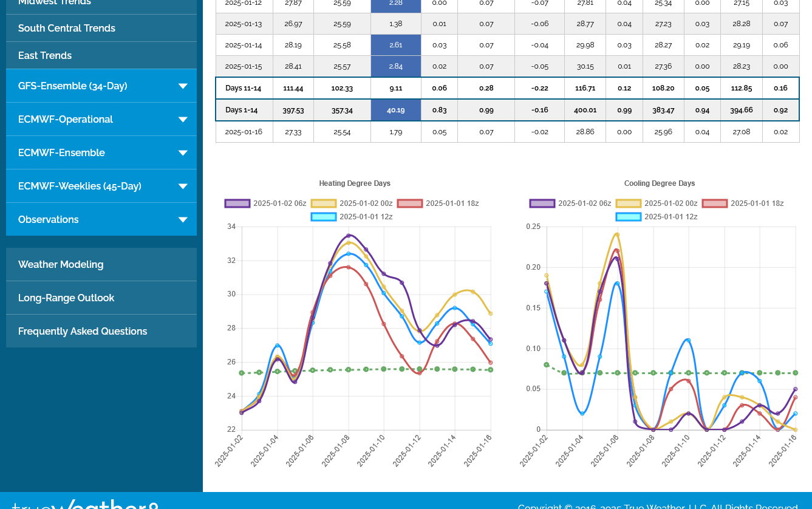Open the ECMWF-Operational dropdown arrow

point(182,120)
